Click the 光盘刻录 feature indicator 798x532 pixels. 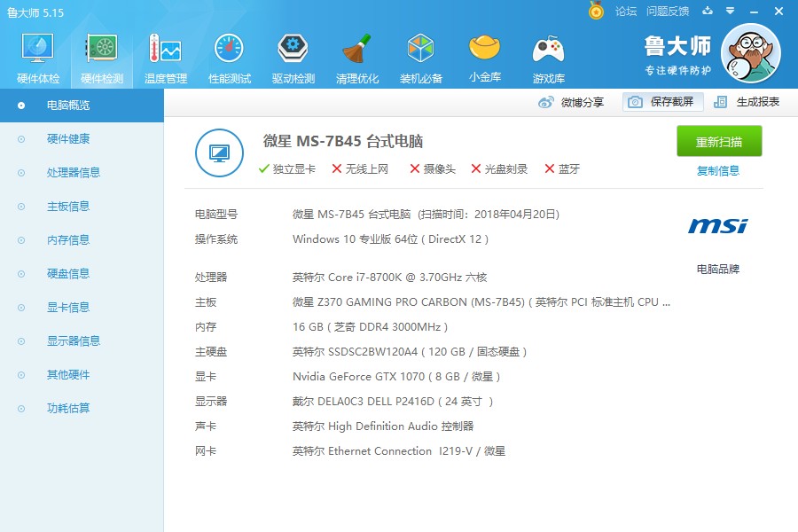[499, 169]
